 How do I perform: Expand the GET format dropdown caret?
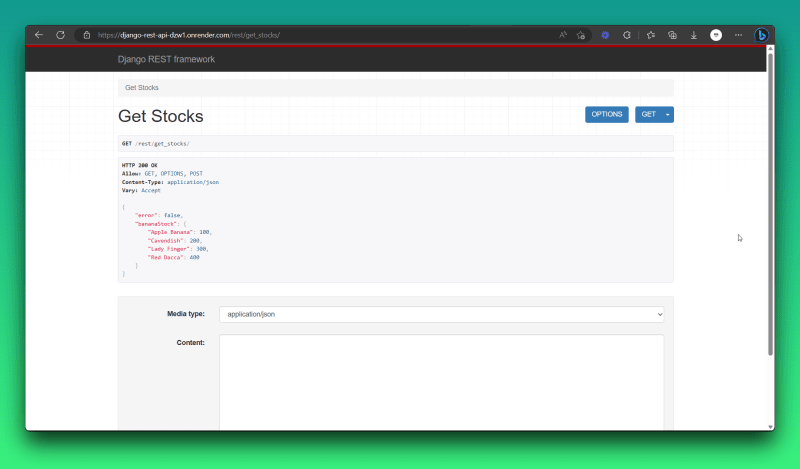coord(667,114)
